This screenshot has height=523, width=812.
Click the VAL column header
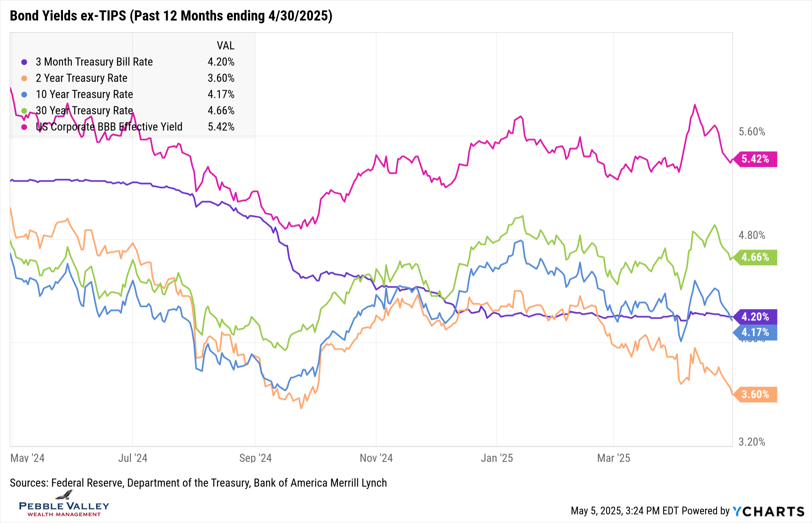(x=225, y=45)
